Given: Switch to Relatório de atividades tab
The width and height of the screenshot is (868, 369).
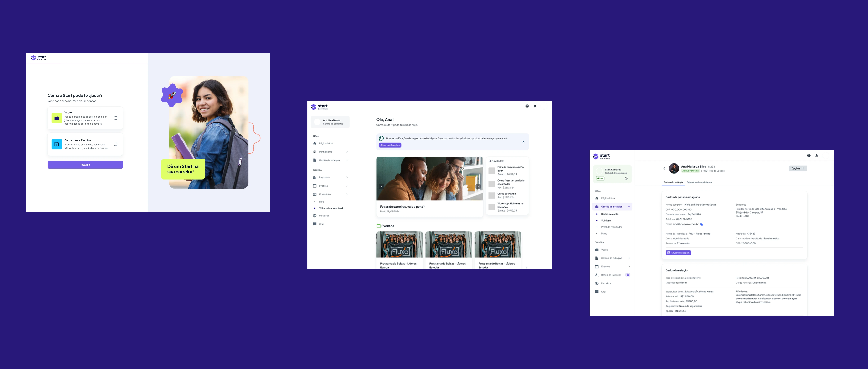Looking at the screenshot, I should coord(699,182).
